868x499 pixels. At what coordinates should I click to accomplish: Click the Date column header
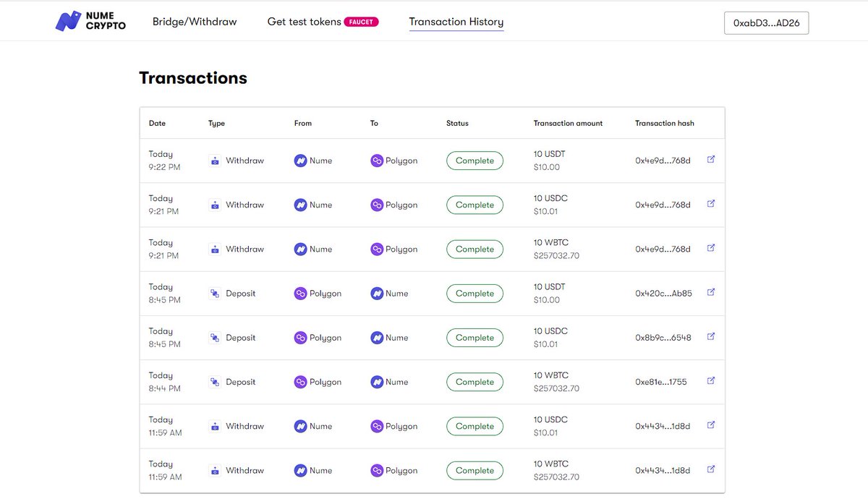[157, 123]
